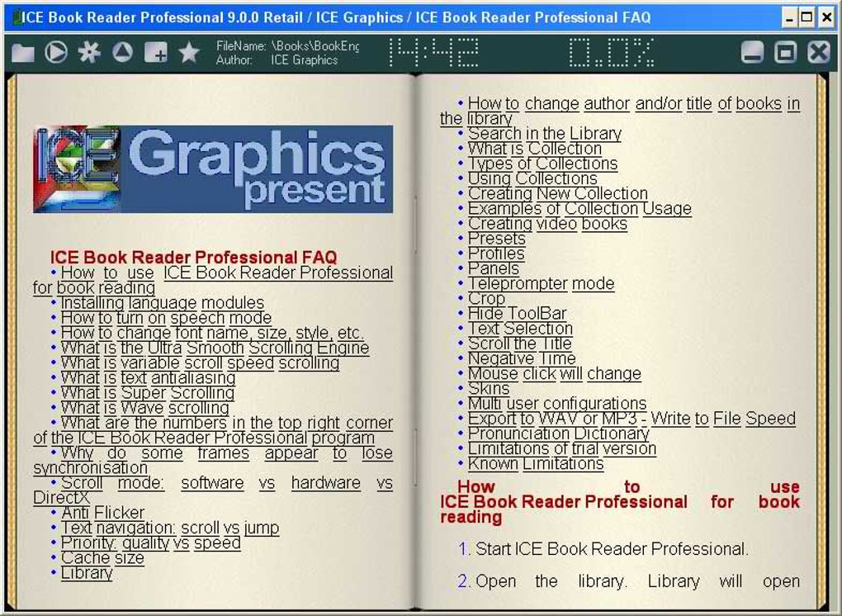Start scrolling with the play icon
Viewport: 842px width, 616px height.
(56, 53)
